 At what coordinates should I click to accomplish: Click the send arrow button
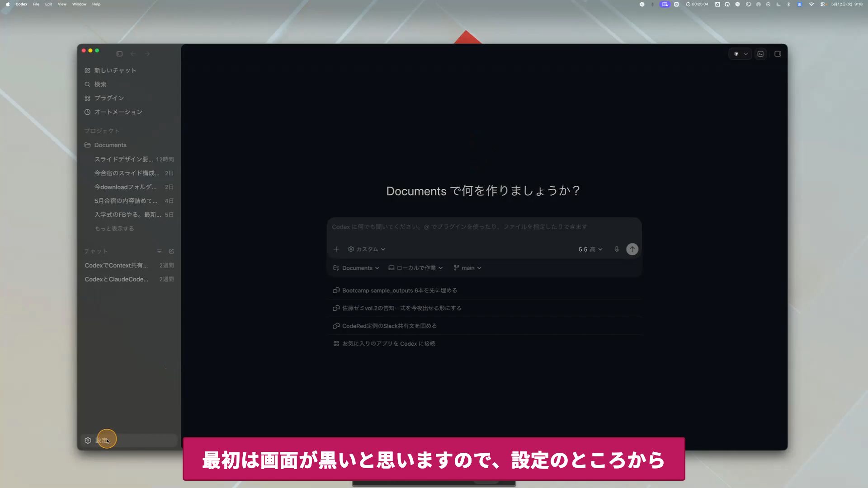[632, 249]
